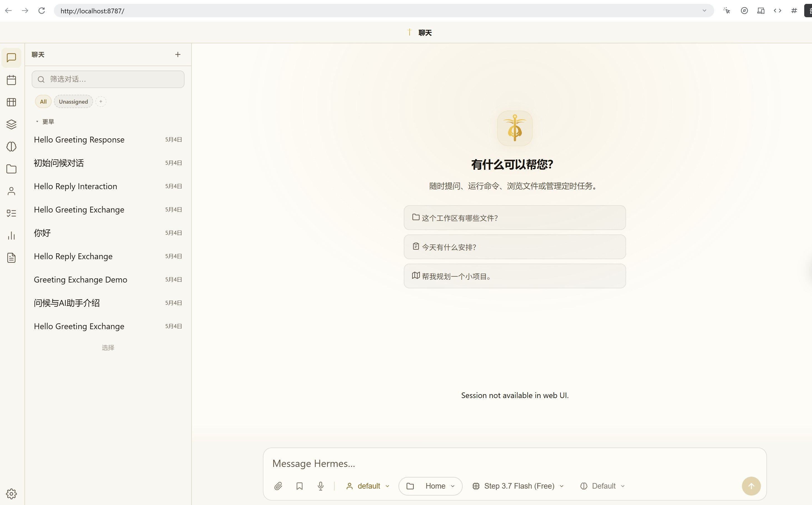This screenshot has width=812, height=505.
Task: Open the default profile dropdown
Action: (368, 486)
